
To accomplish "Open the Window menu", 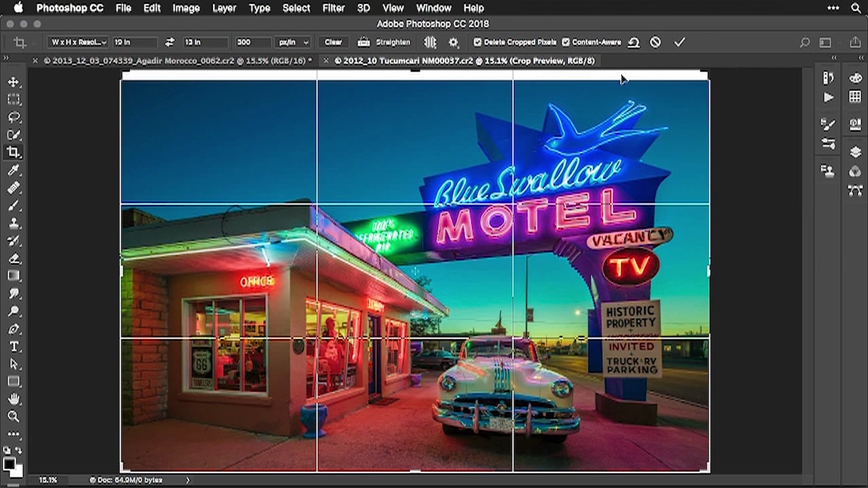I will click(433, 8).
